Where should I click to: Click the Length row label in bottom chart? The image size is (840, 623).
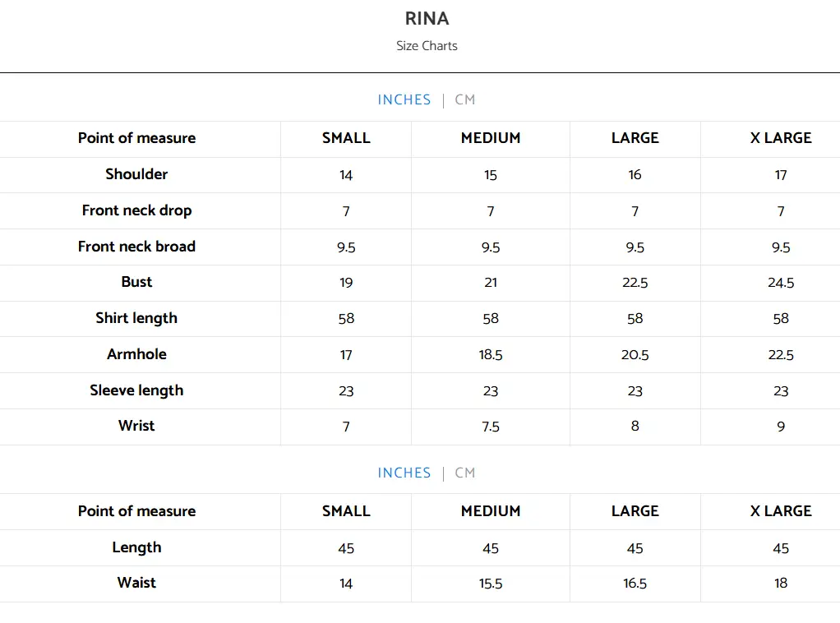click(x=136, y=547)
